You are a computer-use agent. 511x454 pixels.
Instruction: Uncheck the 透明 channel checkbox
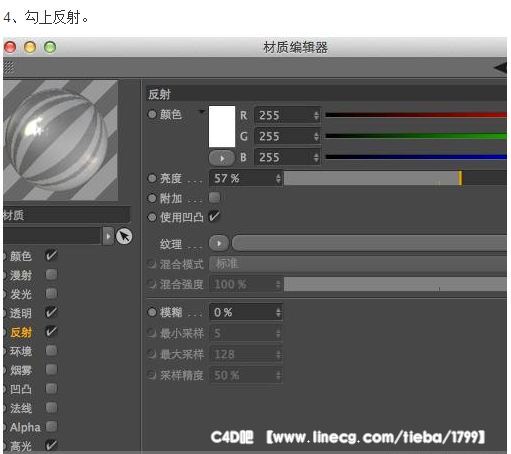point(51,313)
